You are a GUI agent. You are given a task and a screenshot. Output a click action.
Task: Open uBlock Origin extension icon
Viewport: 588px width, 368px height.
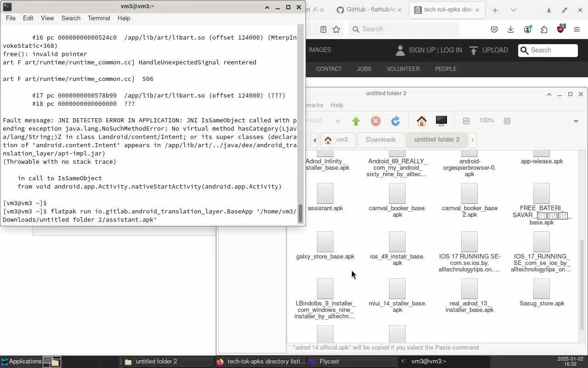560,29
